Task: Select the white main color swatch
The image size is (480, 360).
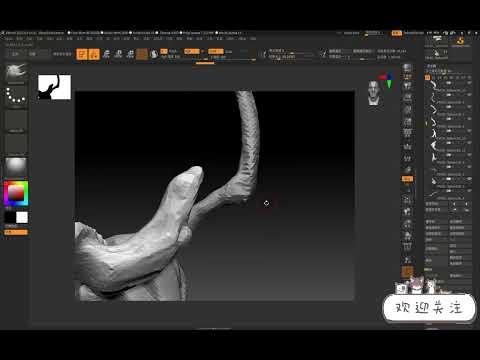Action: pyautogui.click(x=22, y=217)
